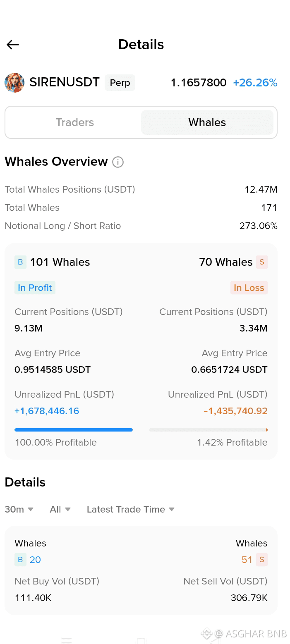Select the Whales tab
The image size is (290, 644).
[207, 122]
